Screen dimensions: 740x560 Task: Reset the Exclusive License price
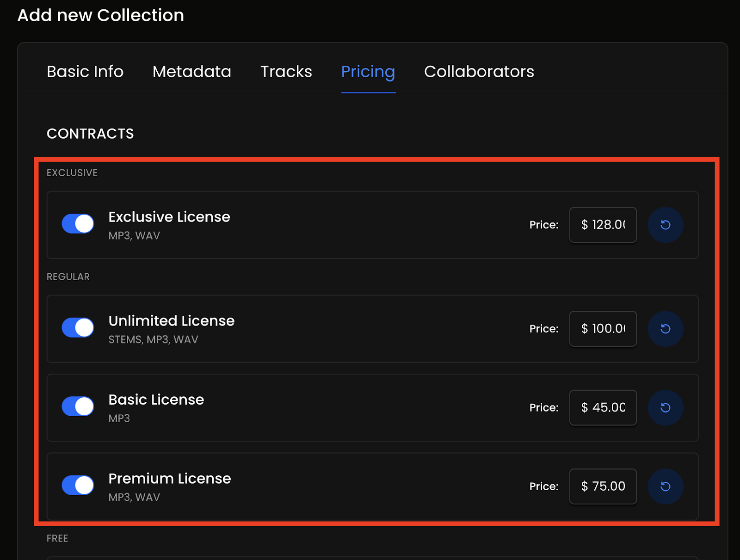[x=665, y=225]
